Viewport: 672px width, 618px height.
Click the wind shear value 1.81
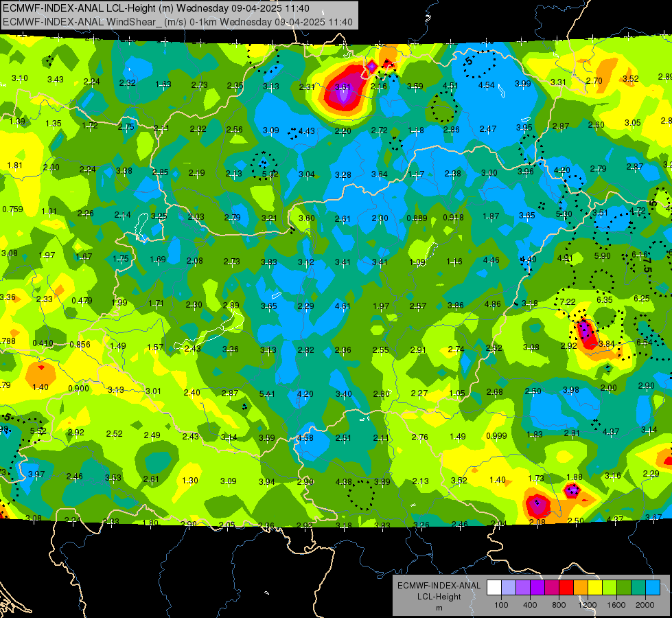coord(14,165)
